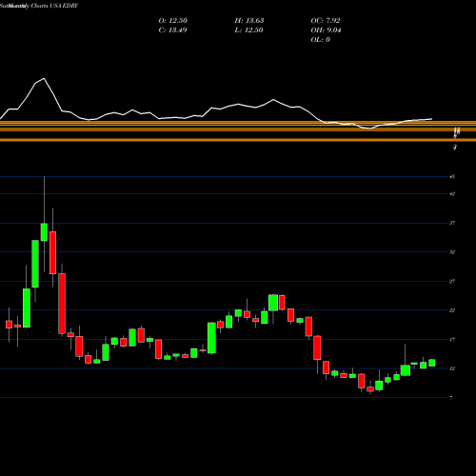476x476 pixels.
Task: Click the 'OL: 0' reading
Action: point(321,40)
